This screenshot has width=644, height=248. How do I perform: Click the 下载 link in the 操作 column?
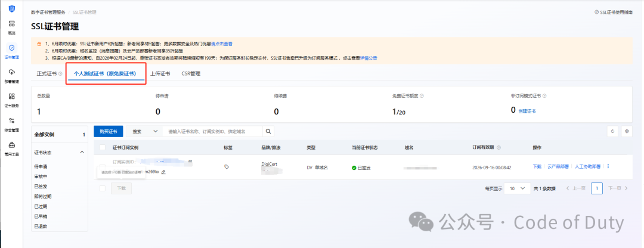click(x=537, y=167)
